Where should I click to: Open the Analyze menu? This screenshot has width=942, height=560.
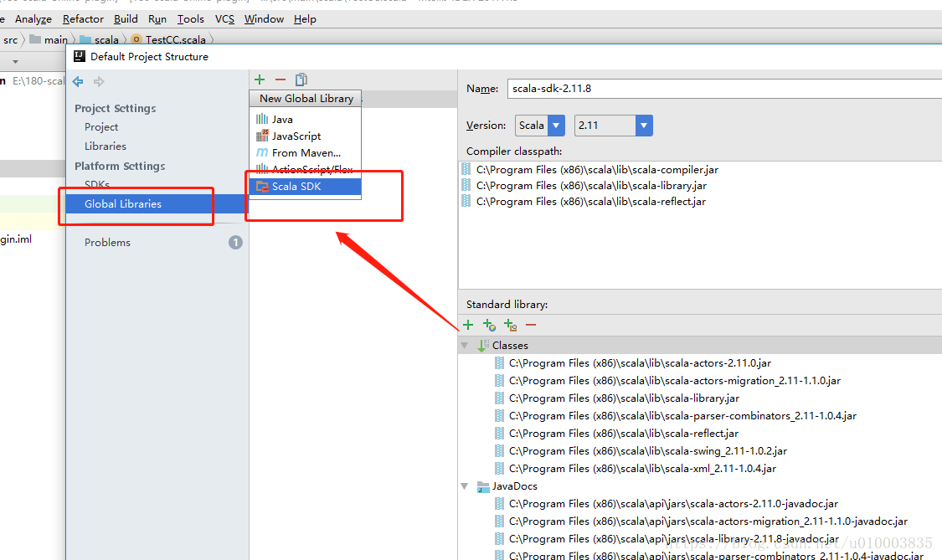(x=33, y=19)
